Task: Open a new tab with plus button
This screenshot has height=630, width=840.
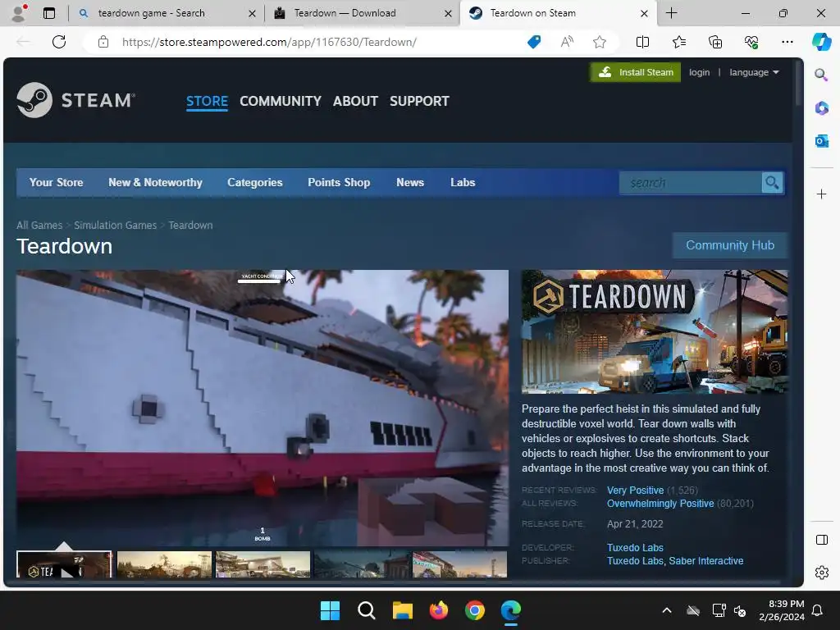Action: (x=671, y=13)
